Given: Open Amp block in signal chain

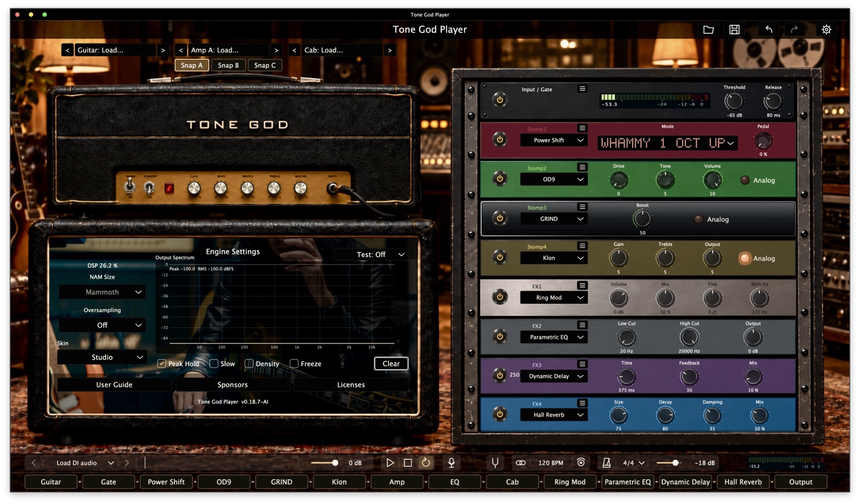Looking at the screenshot, I should (x=397, y=482).
